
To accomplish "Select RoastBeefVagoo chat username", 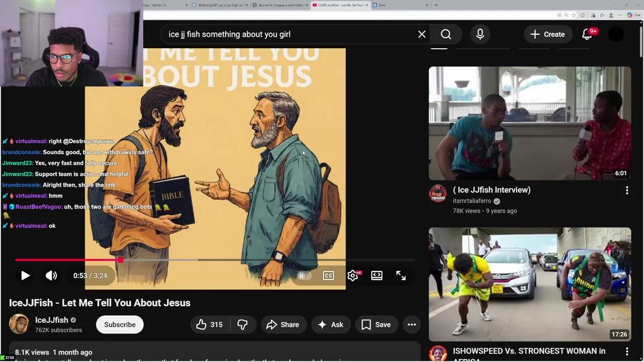I will 39,207.
